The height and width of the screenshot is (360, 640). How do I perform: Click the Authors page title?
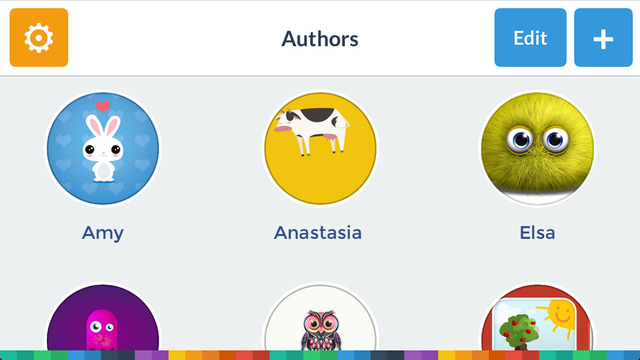pos(320,39)
